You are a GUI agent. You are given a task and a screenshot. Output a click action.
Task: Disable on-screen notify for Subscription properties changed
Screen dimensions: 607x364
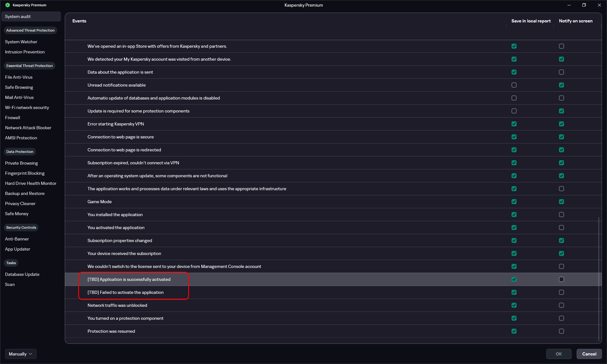[x=561, y=240]
